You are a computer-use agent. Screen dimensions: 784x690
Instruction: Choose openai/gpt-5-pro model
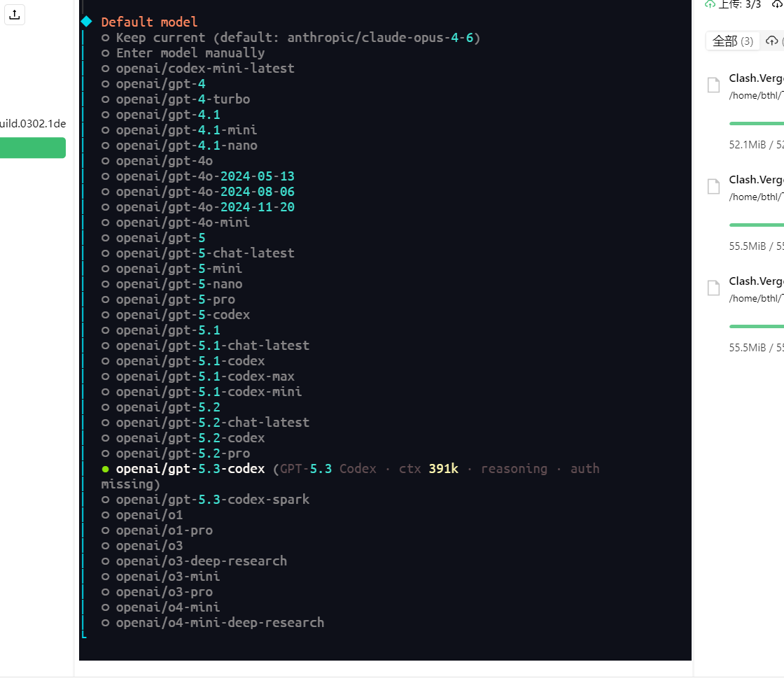point(168,300)
